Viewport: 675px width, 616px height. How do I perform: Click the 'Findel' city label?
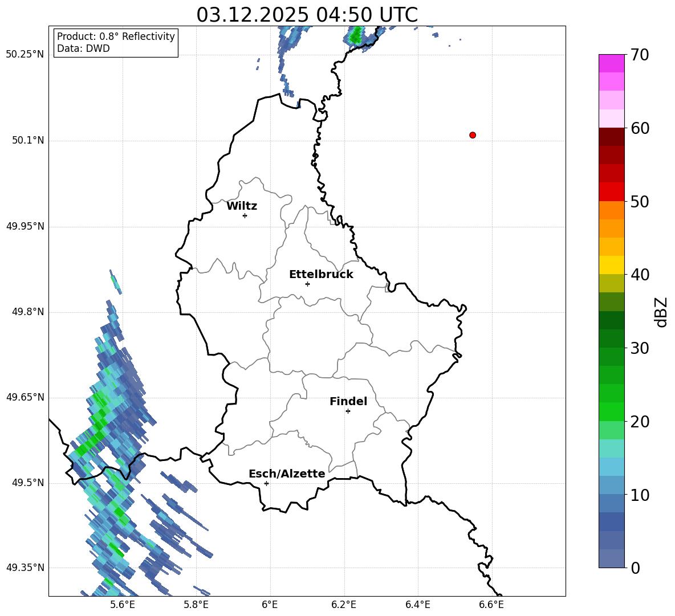pos(348,401)
